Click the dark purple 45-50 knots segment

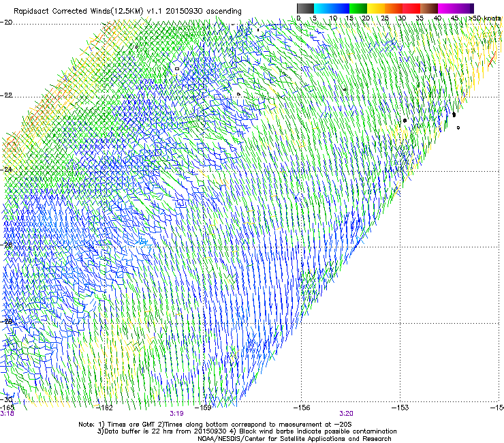click(x=464, y=8)
